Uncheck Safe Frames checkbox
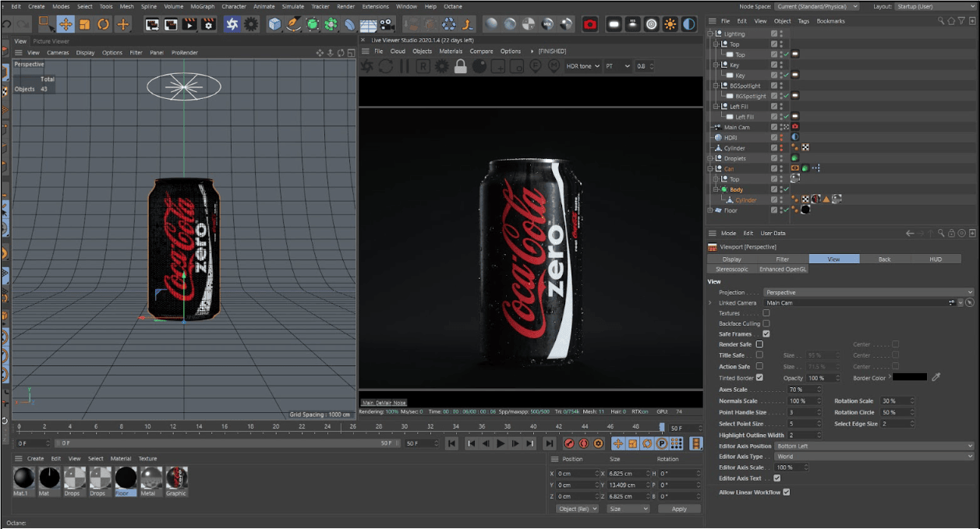980x529 pixels. tap(766, 333)
